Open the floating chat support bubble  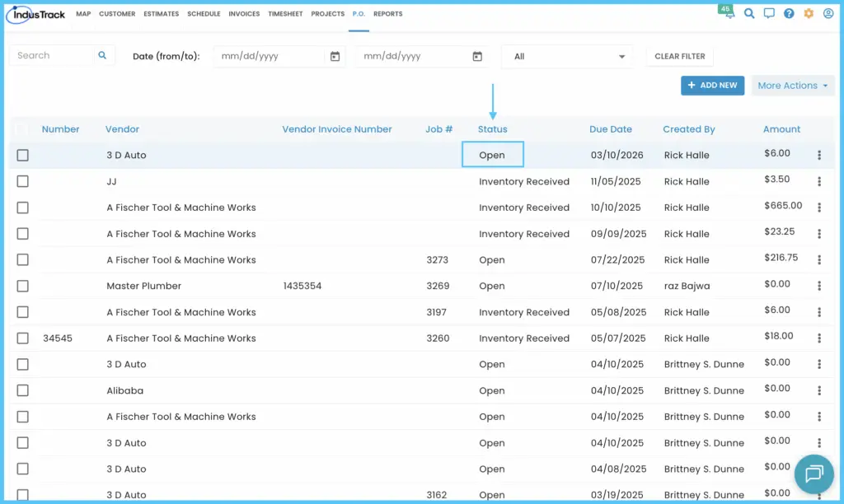point(814,474)
